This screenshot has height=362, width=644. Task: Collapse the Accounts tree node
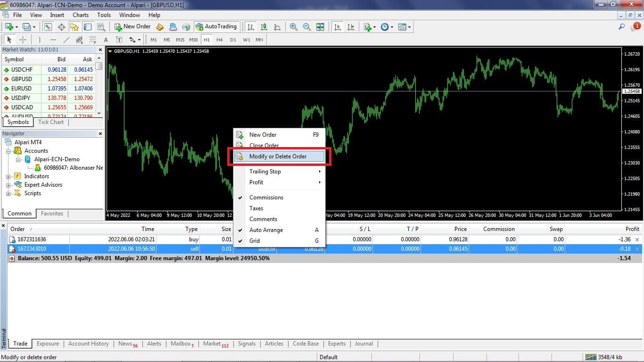tap(8, 151)
